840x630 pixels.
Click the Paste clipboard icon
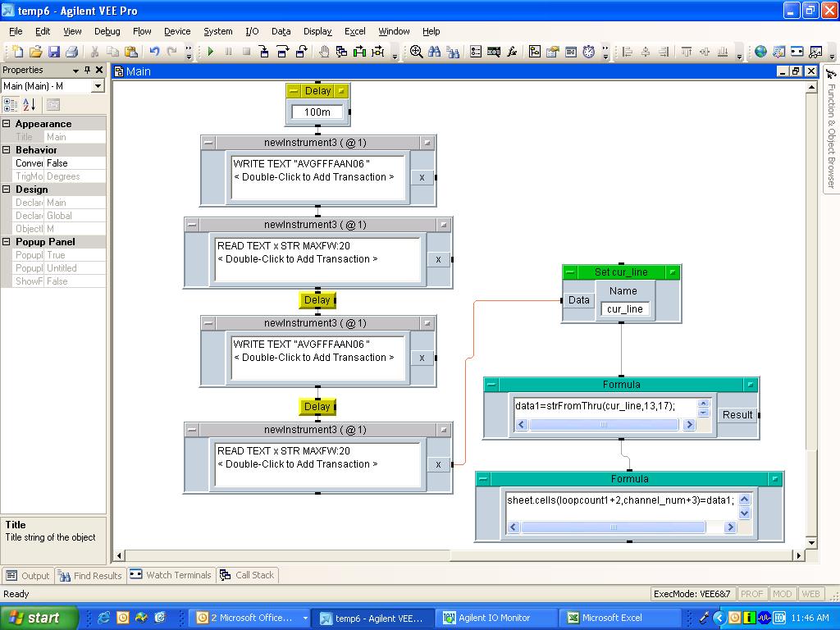tap(130, 52)
